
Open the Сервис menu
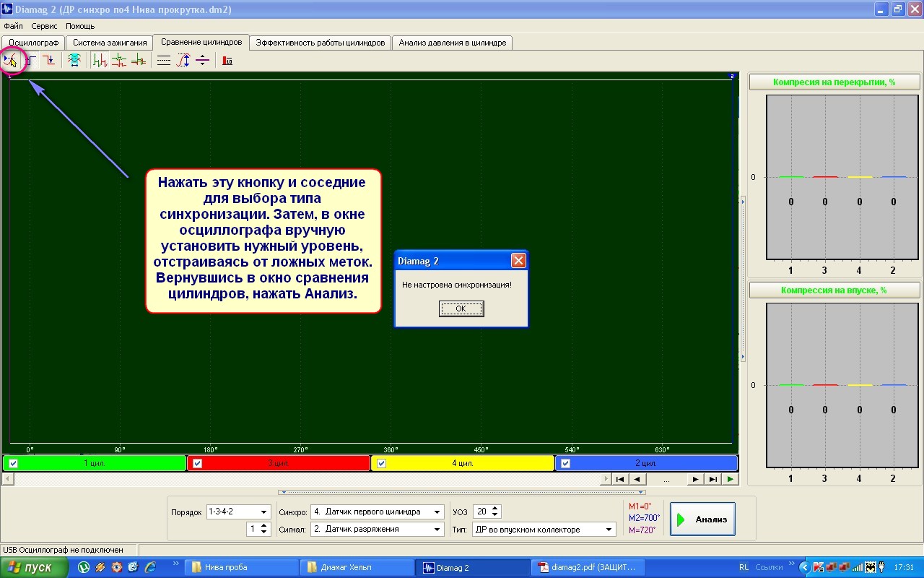point(45,26)
